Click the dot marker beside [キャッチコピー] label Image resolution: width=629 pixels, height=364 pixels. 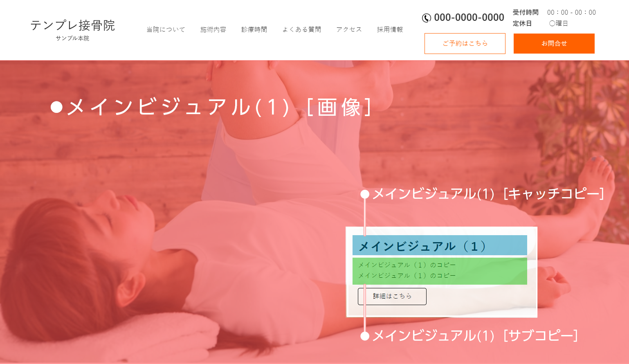[365, 194]
